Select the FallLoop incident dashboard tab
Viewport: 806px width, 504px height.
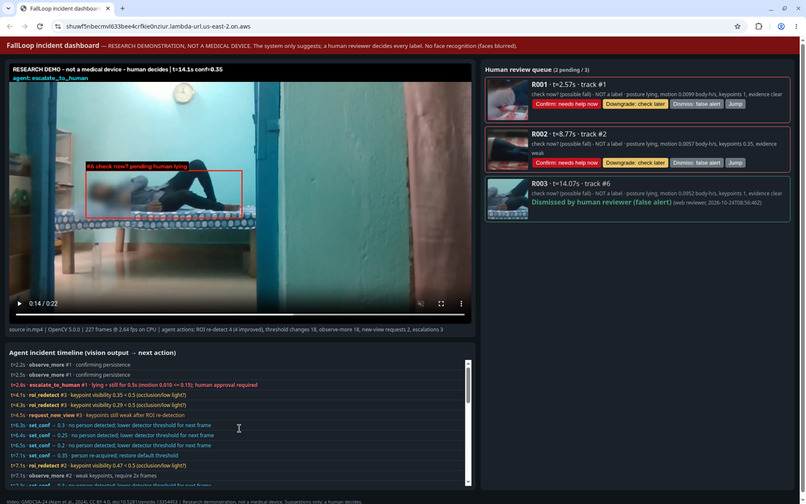tap(65, 8)
